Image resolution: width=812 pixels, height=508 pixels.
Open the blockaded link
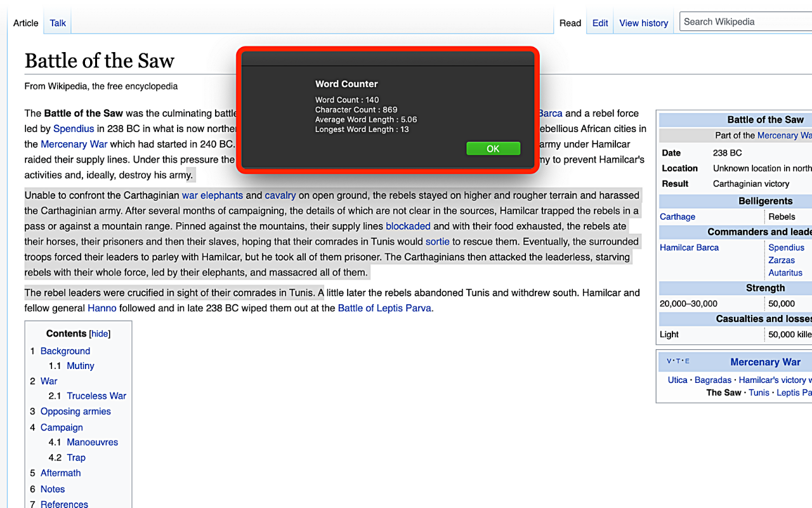click(x=408, y=226)
